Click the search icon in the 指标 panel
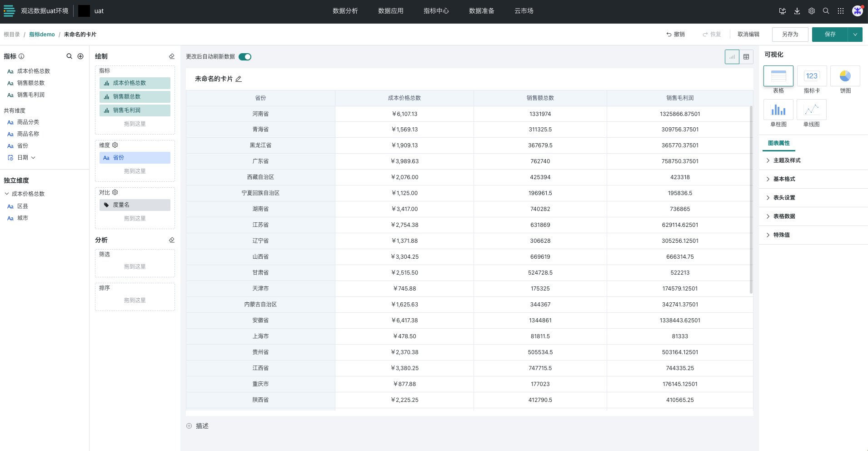 (x=69, y=56)
